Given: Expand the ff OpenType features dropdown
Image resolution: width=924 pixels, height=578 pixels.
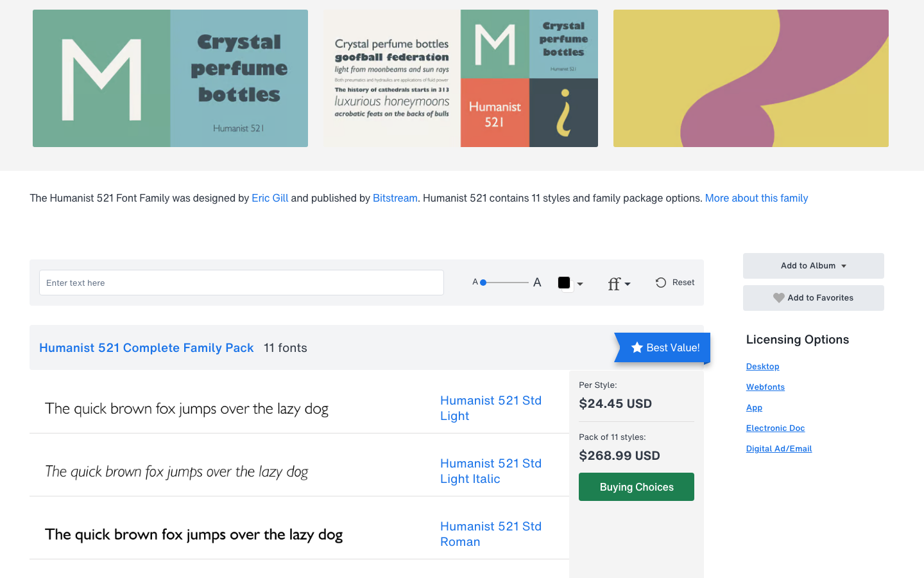Looking at the screenshot, I should pyautogui.click(x=627, y=285).
